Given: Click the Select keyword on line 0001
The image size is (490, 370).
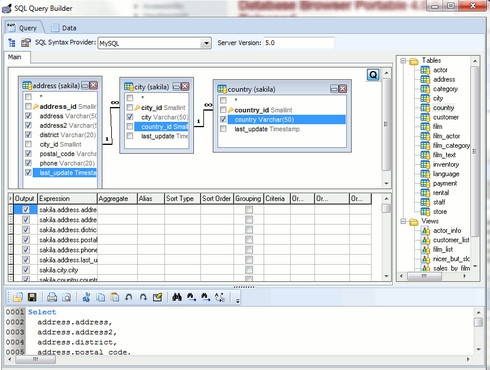Looking at the screenshot, I should point(42,312).
